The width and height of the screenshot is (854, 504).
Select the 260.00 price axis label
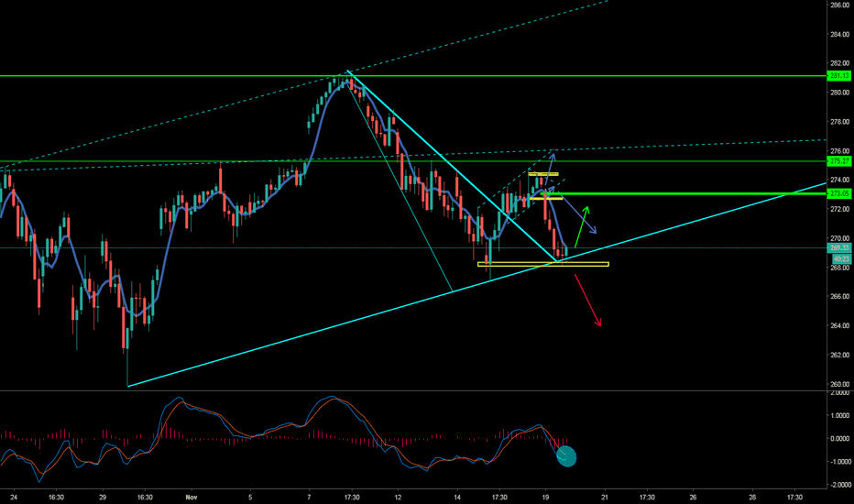(840, 384)
